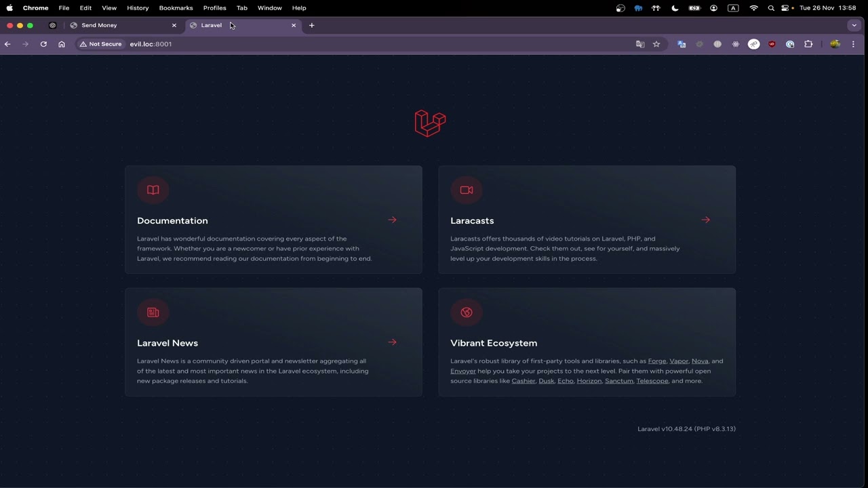
Task: Open the Window menu
Action: click(x=270, y=8)
